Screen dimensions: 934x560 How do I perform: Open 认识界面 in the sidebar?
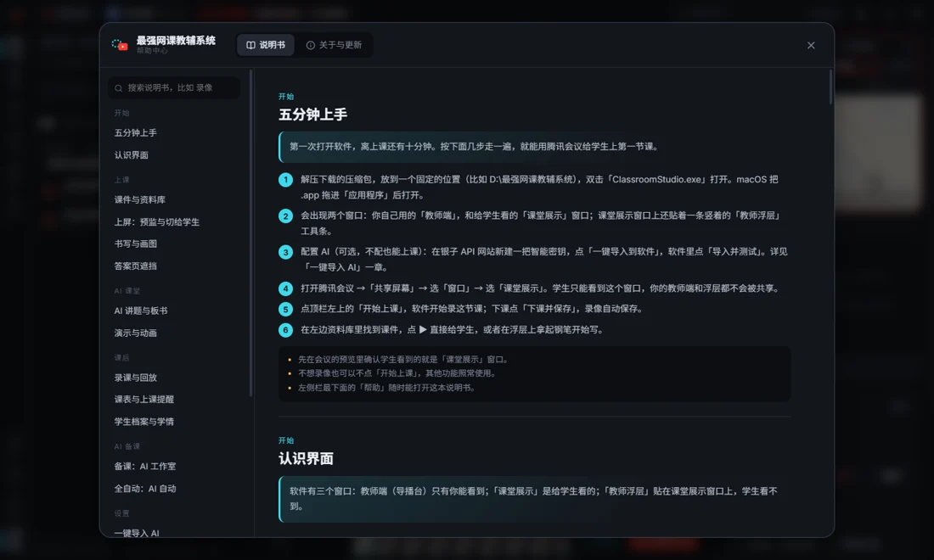point(132,154)
